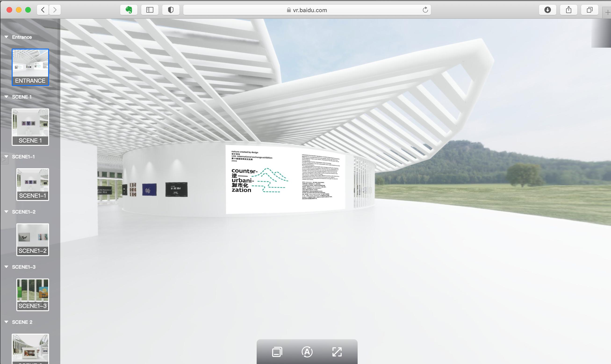The height and width of the screenshot is (364, 611).
Task: Collapse the SCENE 1 section triangle
Action: point(6,97)
